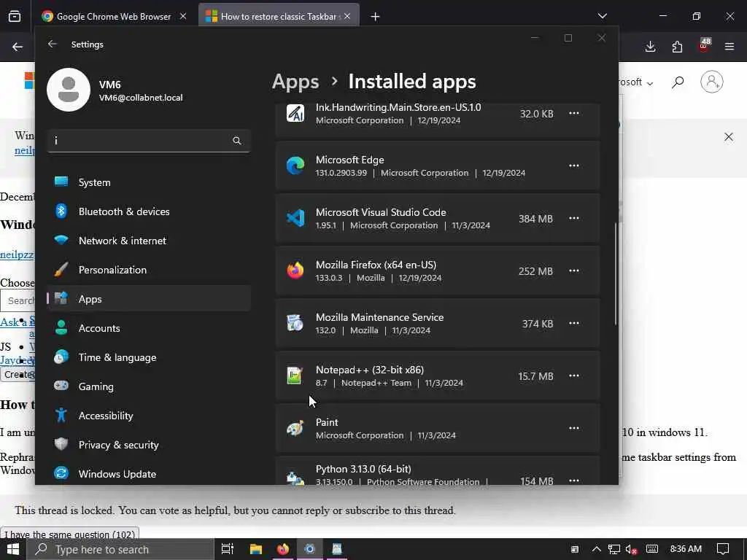
Task: Click the 8:36 AM taskbar clock
Action: 686,548
